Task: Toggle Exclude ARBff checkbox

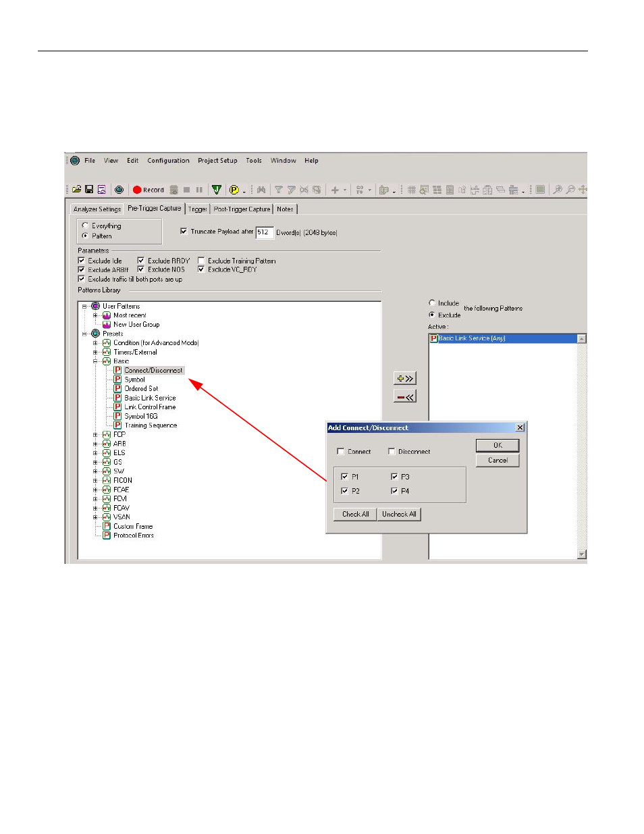Action: point(82,269)
